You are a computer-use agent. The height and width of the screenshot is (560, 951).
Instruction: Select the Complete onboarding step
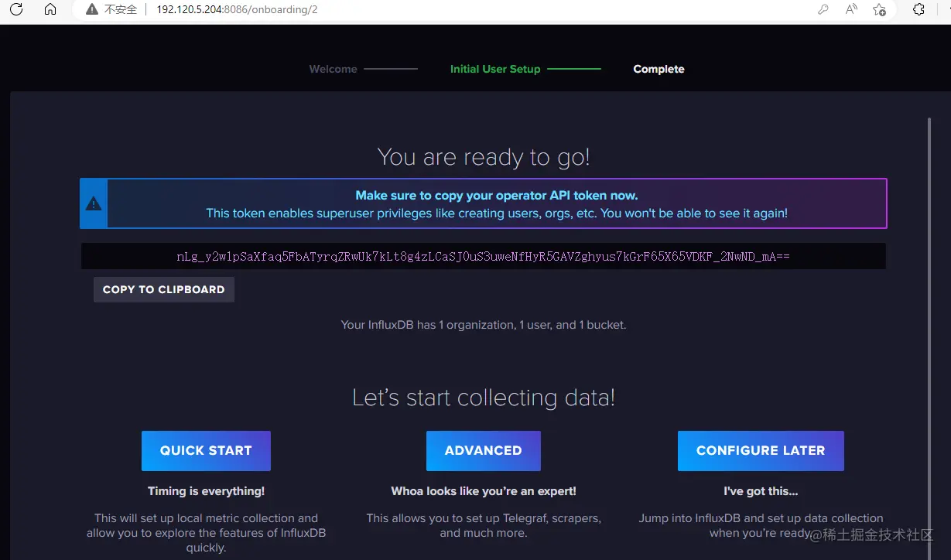coord(659,69)
